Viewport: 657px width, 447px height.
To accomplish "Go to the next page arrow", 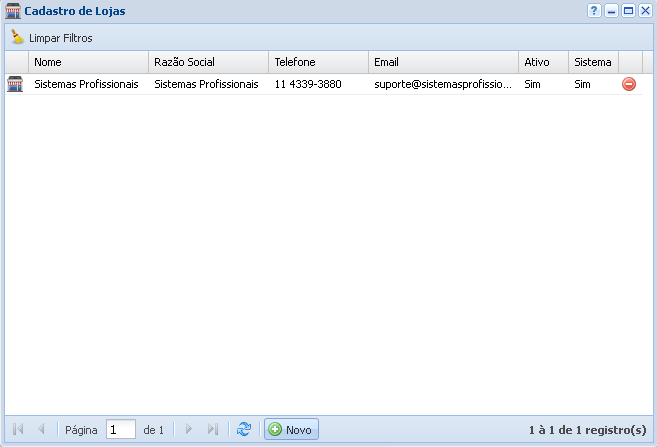I will [x=188, y=429].
